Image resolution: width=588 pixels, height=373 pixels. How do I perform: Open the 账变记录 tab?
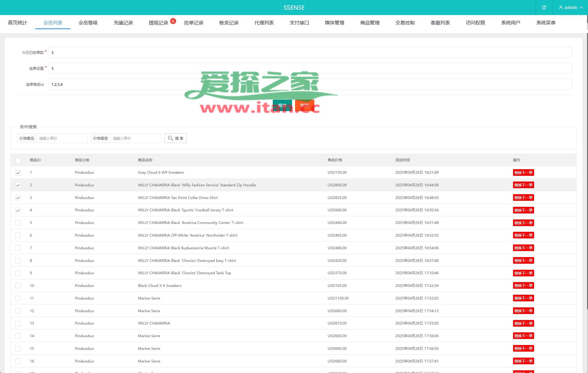coord(229,23)
